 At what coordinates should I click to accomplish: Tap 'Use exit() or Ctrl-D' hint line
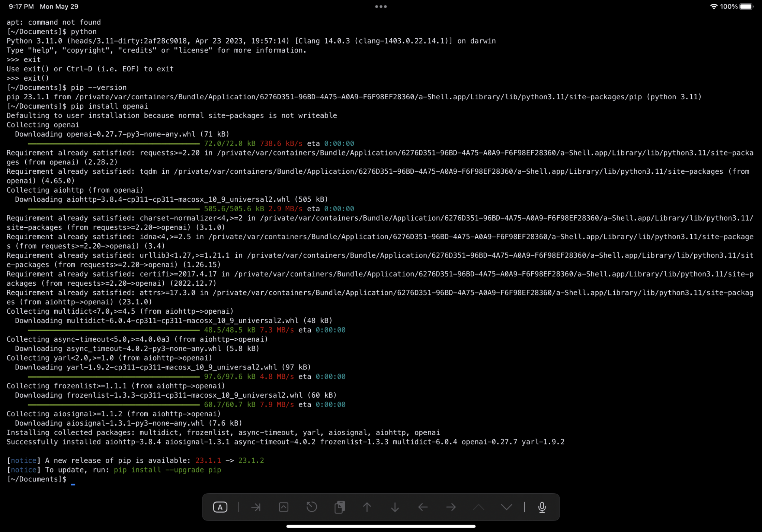tap(90, 69)
